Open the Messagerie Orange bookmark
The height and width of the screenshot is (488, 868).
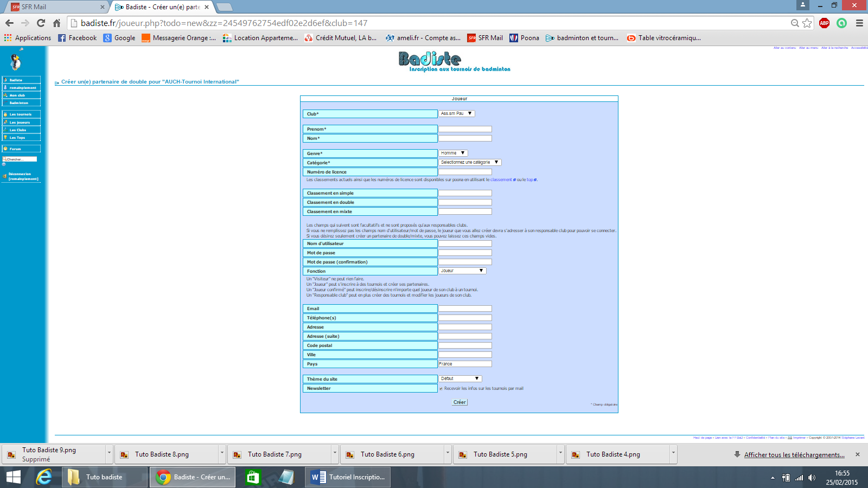pos(179,38)
